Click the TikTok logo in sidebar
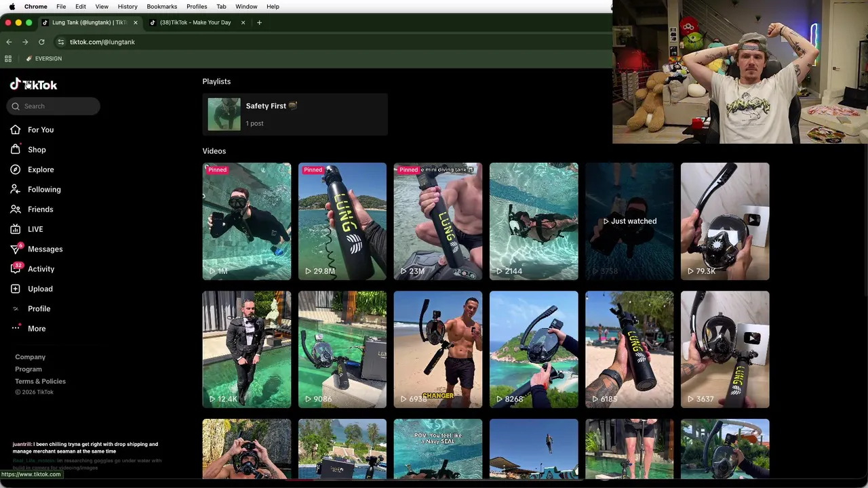Screen dimensions: 868x488 click(x=33, y=84)
